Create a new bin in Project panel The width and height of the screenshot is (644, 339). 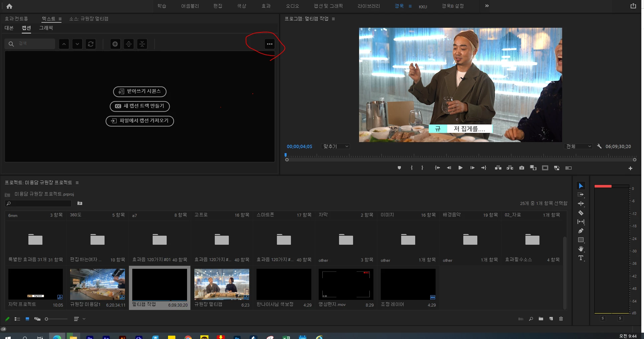point(541,319)
